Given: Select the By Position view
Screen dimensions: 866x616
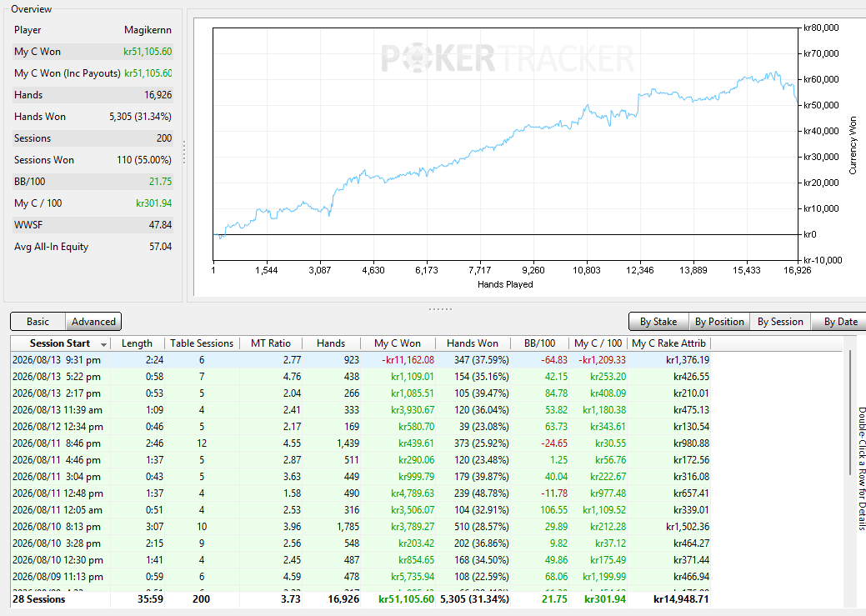Looking at the screenshot, I should click(719, 322).
